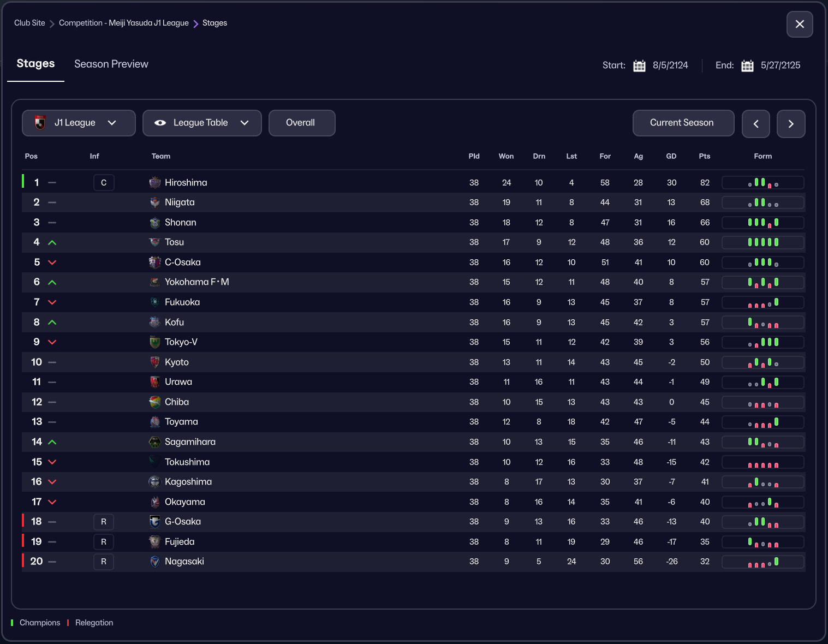Viewport: 828px width, 644px height.
Task: Click the Overall filter button
Action: tap(301, 123)
